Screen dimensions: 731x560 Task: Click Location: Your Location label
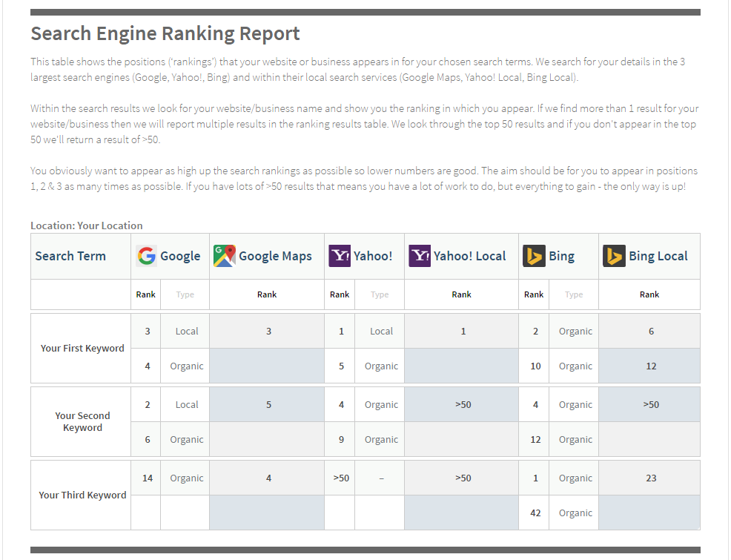[x=87, y=225]
